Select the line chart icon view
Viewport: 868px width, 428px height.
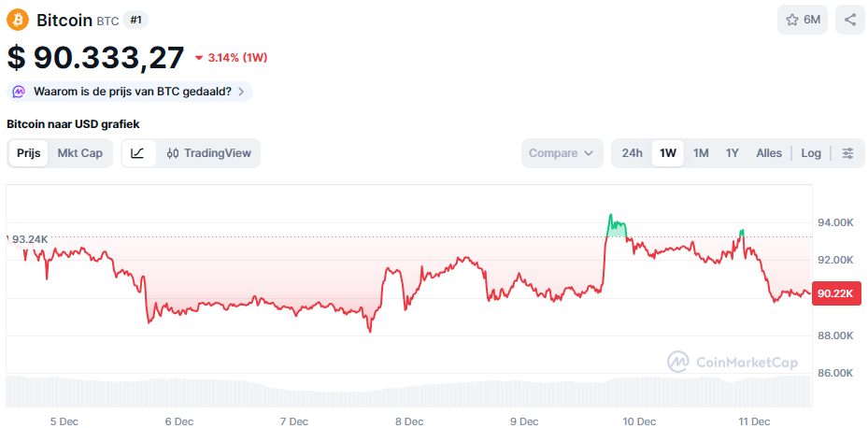pyautogui.click(x=138, y=153)
